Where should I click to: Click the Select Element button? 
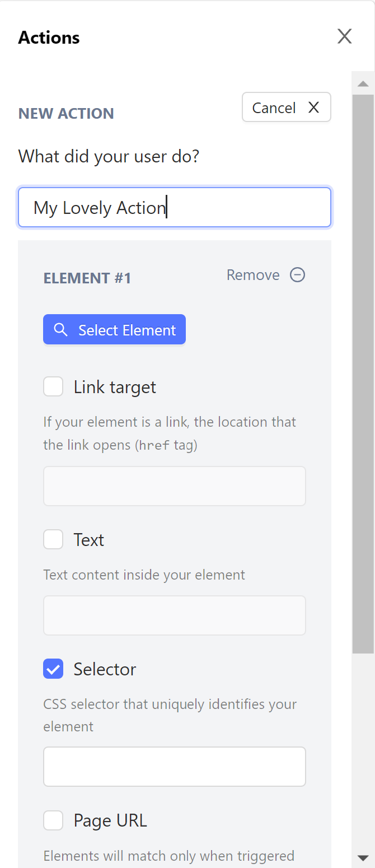(x=114, y=329)
